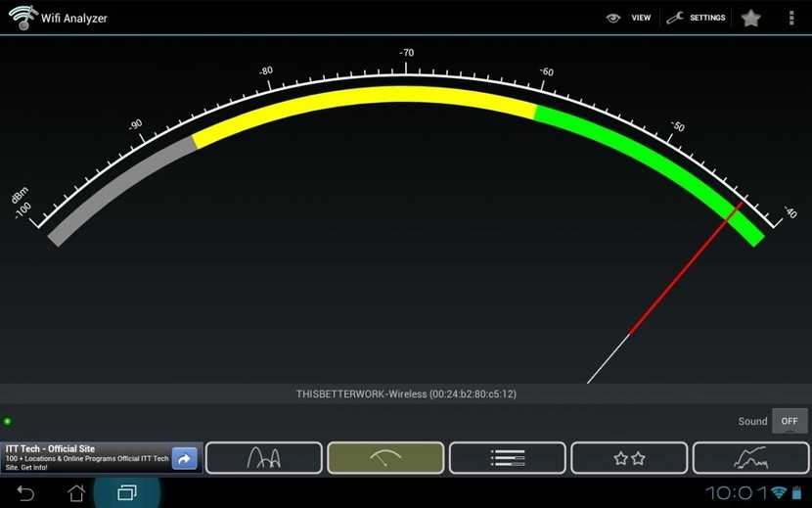This screenshot has height=508, width=812.
Task: Tap the system clock showing 10:01
Action: click(736, 491)
